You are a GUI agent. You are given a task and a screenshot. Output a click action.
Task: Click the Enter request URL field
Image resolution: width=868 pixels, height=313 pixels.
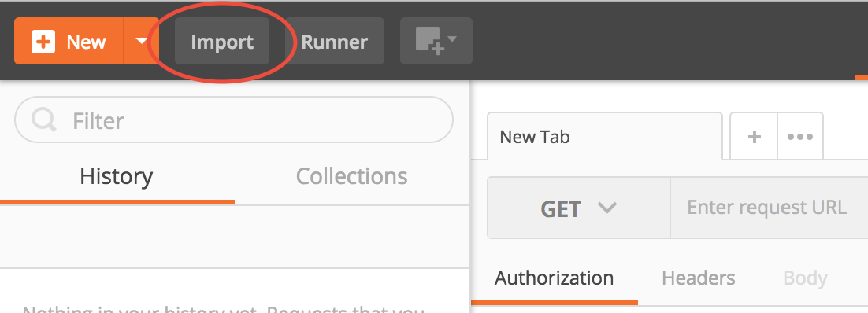pos(769,208)
